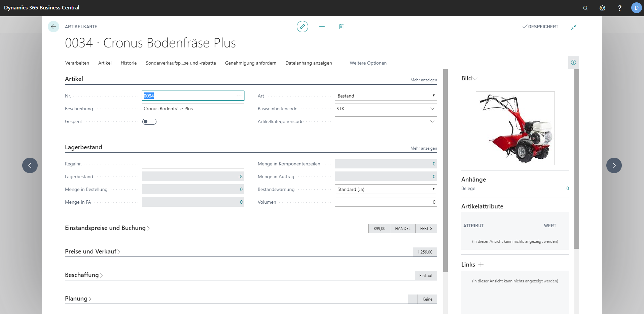The width and height of the screenshot is (644, 314).
Task: Go to previous record arrow
Action: tap(30, 165)
